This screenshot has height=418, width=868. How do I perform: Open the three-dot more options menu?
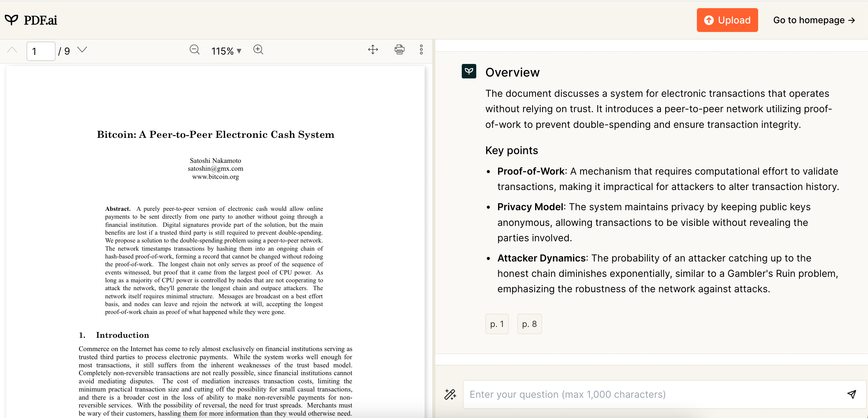click(x=422, y=50)
